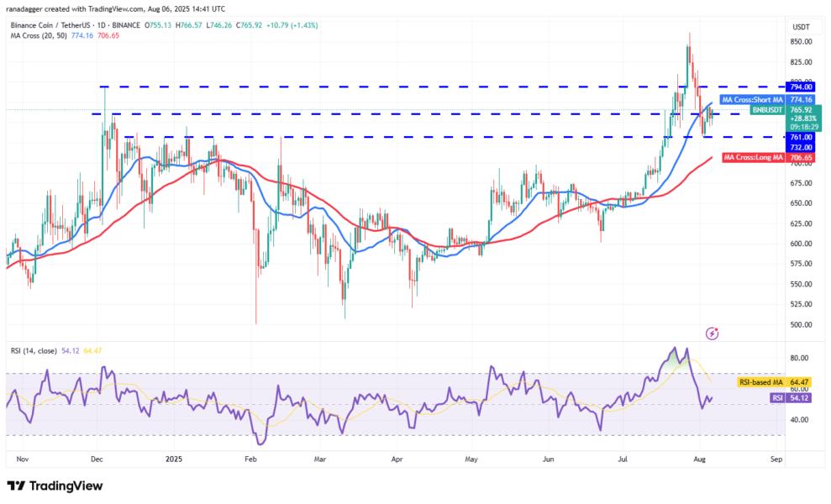The image size is (831, 504).
Task: Click the BINANCE exchange name in the legend
Action: (126, 26)
